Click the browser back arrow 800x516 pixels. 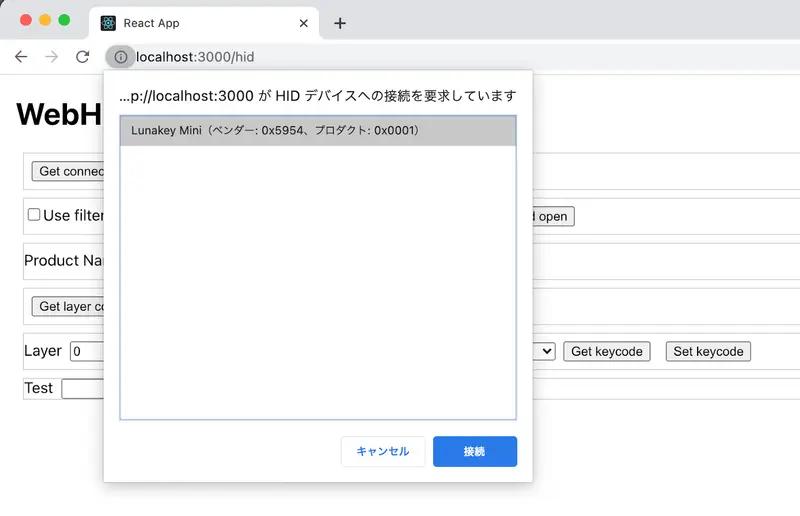point(21,57)
